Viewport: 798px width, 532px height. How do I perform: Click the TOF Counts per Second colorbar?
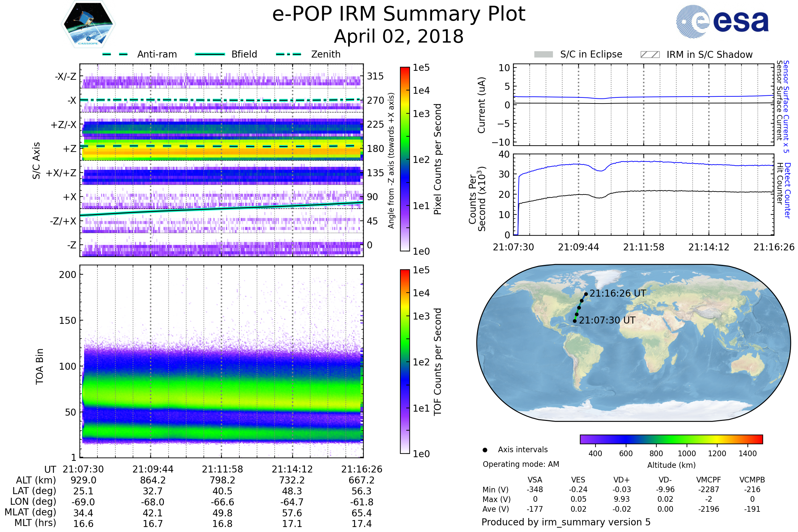[x=405, y=362]
